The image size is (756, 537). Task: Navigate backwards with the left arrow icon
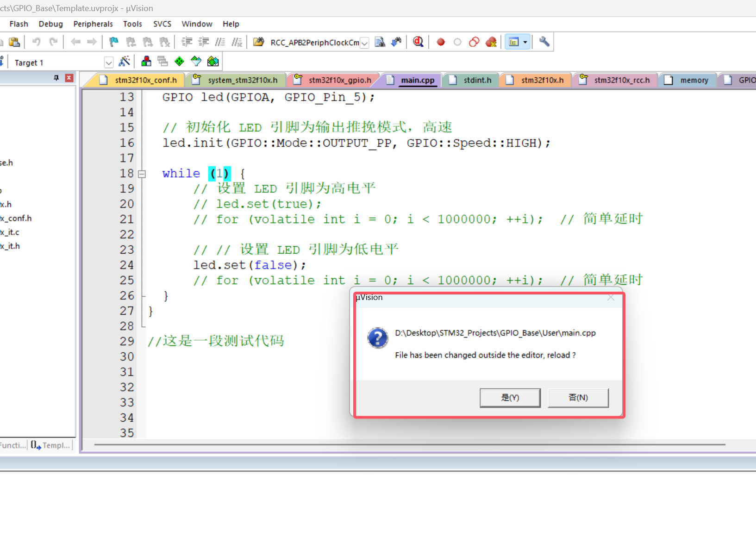pyautogui.click(x=75, y=42)
